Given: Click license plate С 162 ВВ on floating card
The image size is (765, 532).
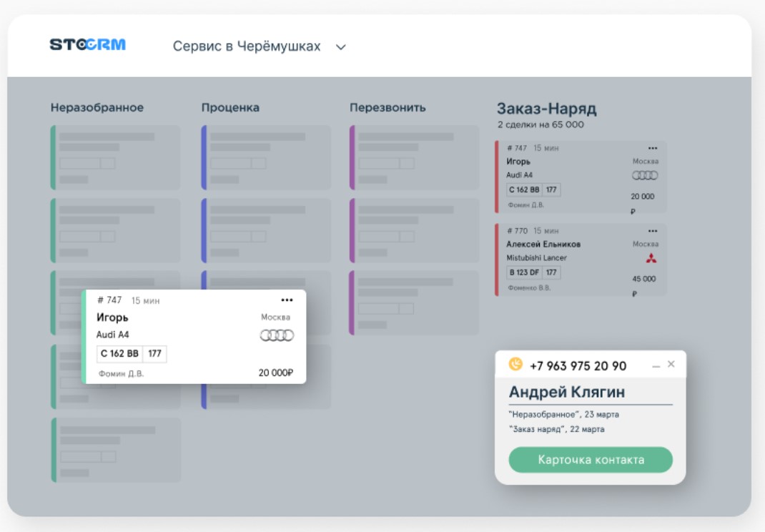Looking at the screenshot, I should [x=120, y=354].
